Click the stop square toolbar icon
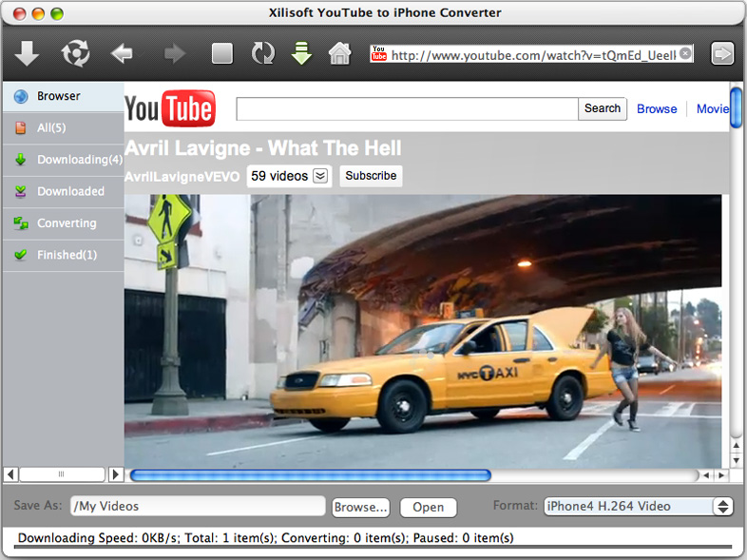Image resolution: width=747 pixels, height=560 pixels. pyautogui.click(x=222, y=54)
